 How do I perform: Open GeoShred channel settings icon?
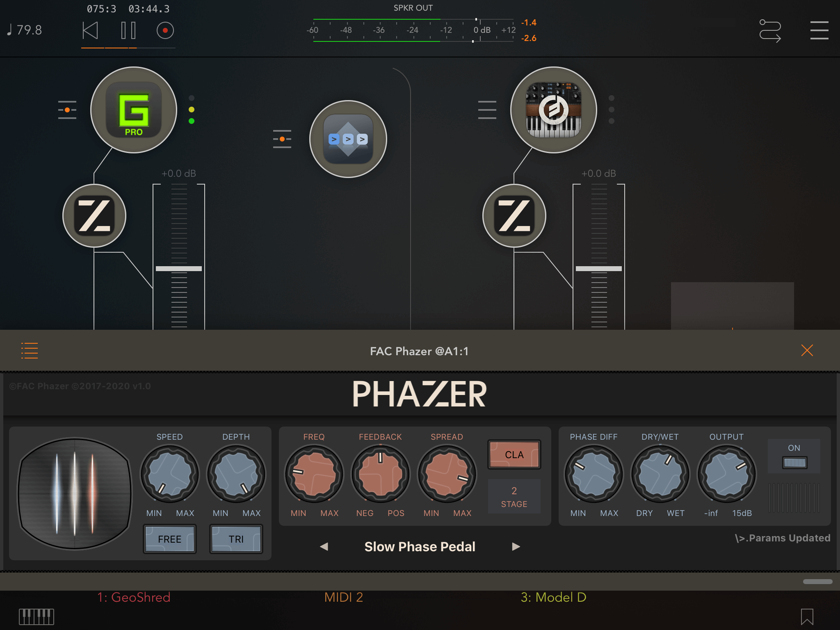click(x=67, y=110)
